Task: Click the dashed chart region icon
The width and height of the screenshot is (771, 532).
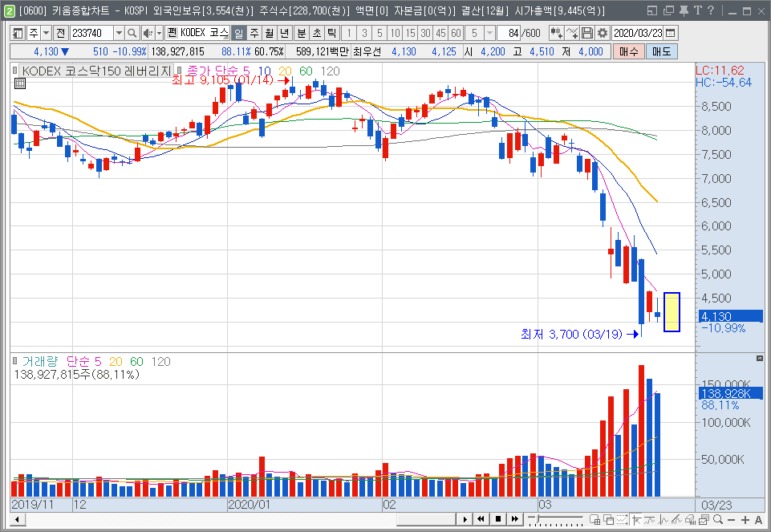Action: 622,519
